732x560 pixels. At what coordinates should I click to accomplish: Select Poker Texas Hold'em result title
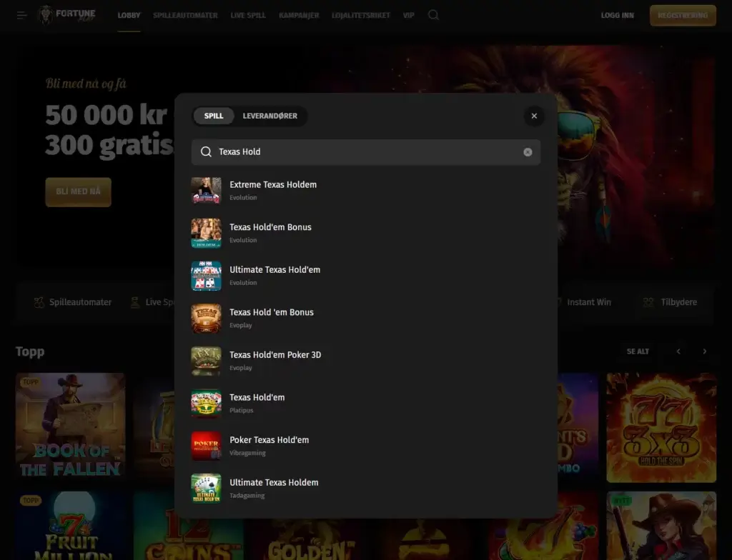coord(269,440)
